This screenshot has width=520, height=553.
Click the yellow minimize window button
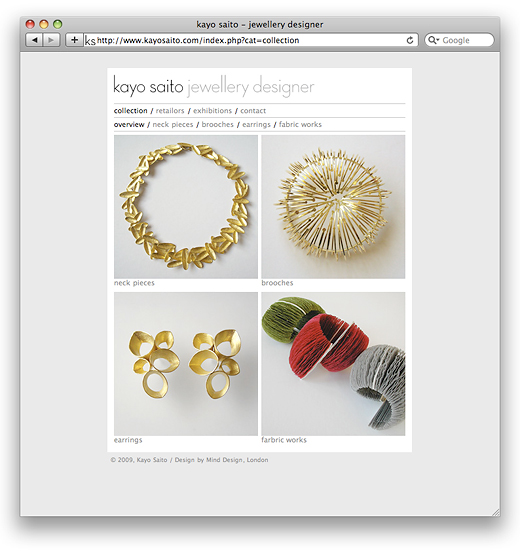pos(44,24)
